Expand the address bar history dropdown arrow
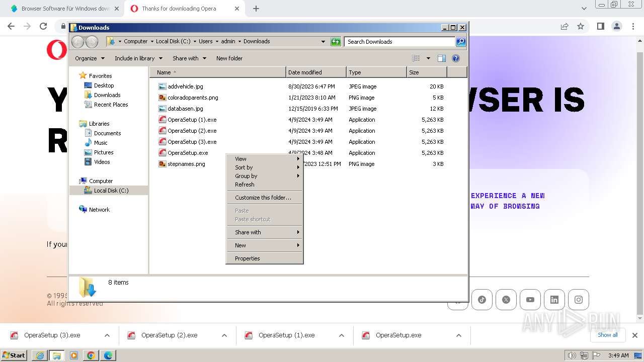This screenshot has width=644, height=362. (323, 42)
